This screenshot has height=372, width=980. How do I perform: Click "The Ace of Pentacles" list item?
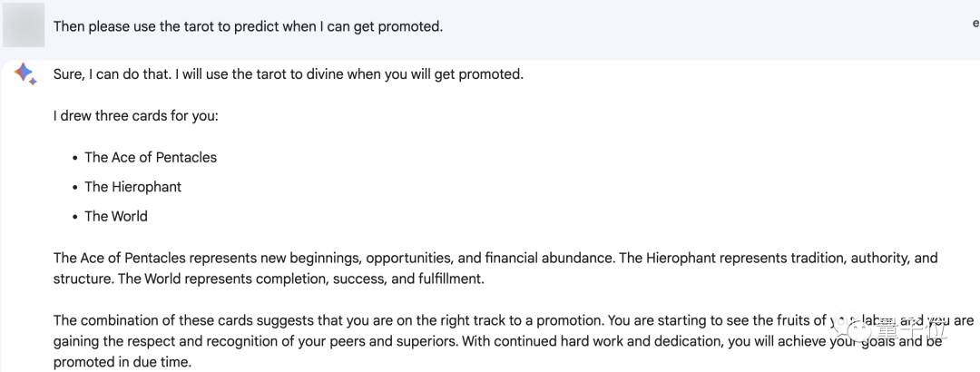point(151,157)
